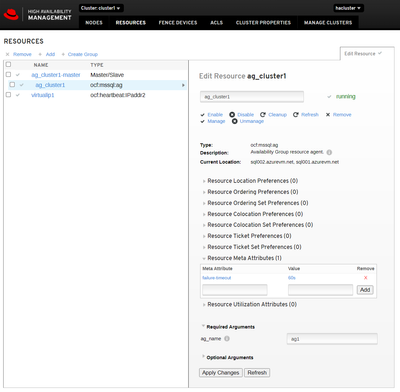Image resolution: width=400 pixels, height=392 pixels.
Task: Click the Master/Slave type text
Action: 107,75
